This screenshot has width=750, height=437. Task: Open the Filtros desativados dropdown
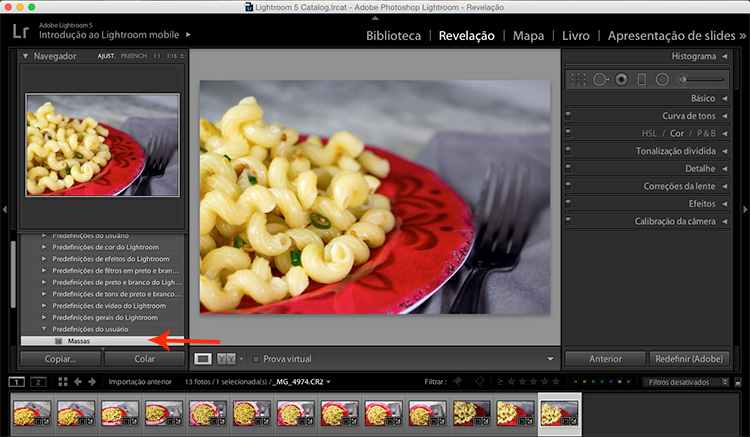coord(684,382)
